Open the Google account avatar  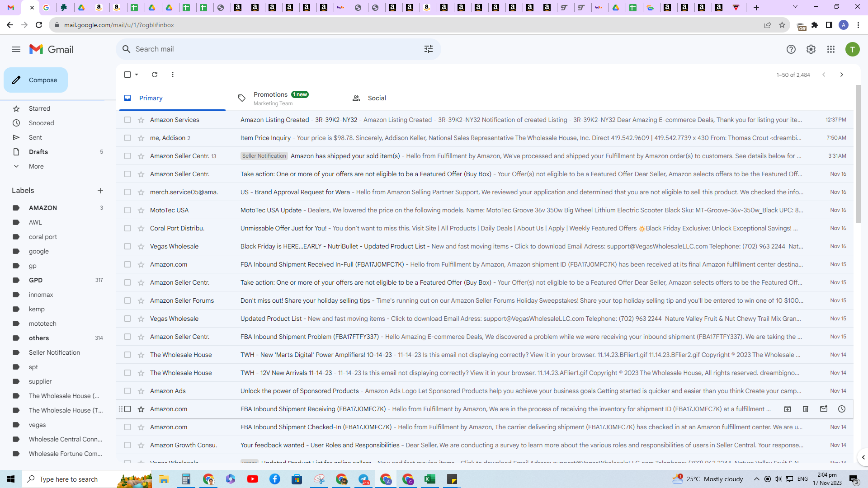(853, 49)
